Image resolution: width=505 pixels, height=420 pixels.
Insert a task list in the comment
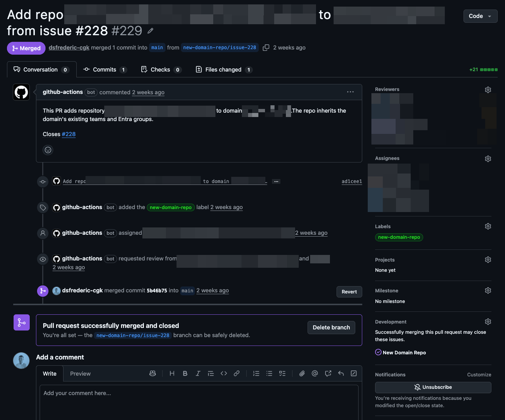coord(282,373)
